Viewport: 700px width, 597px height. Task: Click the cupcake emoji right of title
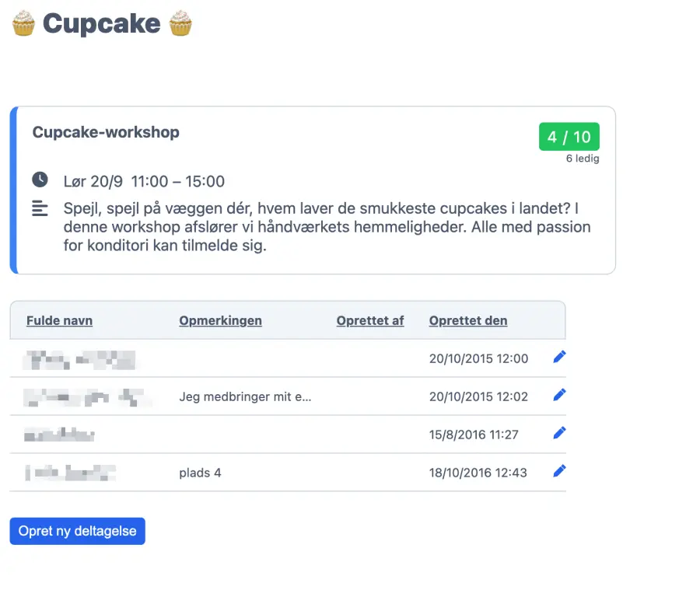pos(180,23)
